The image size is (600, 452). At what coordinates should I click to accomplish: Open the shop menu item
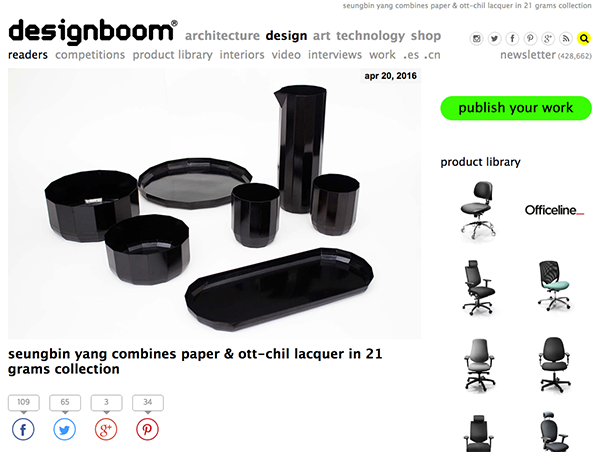(426, 36)
